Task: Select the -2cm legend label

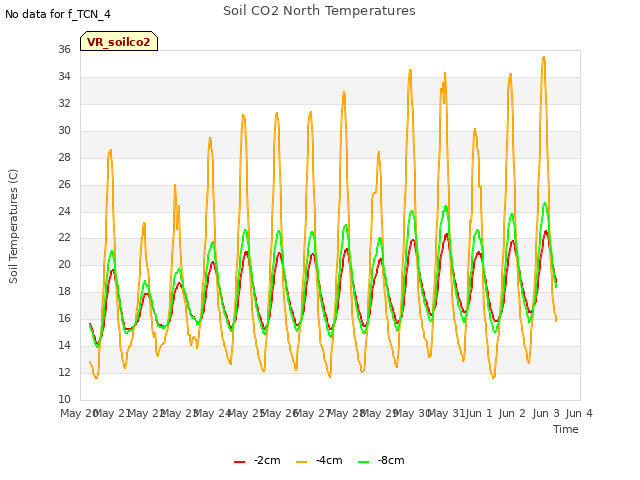Action: click(x=267, y=460)
